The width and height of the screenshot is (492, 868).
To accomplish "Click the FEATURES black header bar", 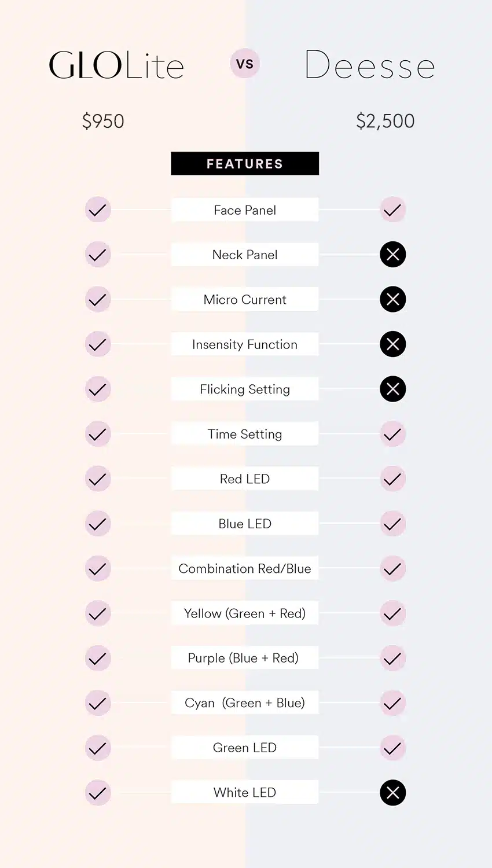I will click(x=245, y=164).
